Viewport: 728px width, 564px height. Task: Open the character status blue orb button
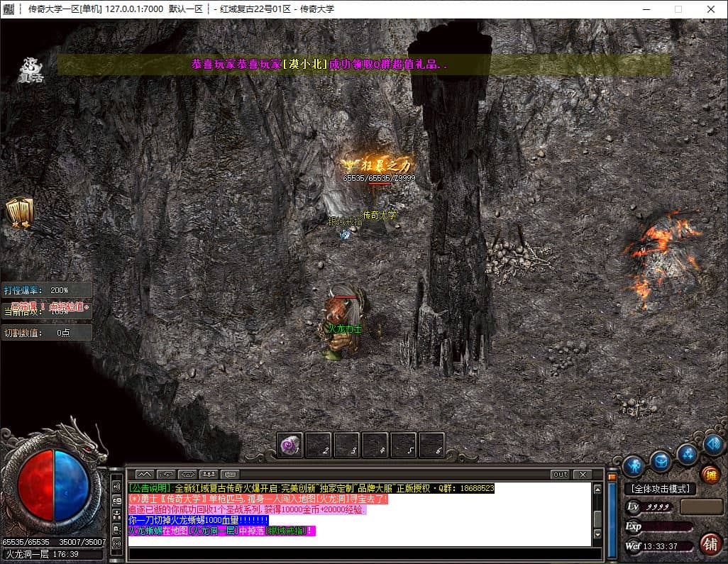pyautogui.click(x=634, y=465)
